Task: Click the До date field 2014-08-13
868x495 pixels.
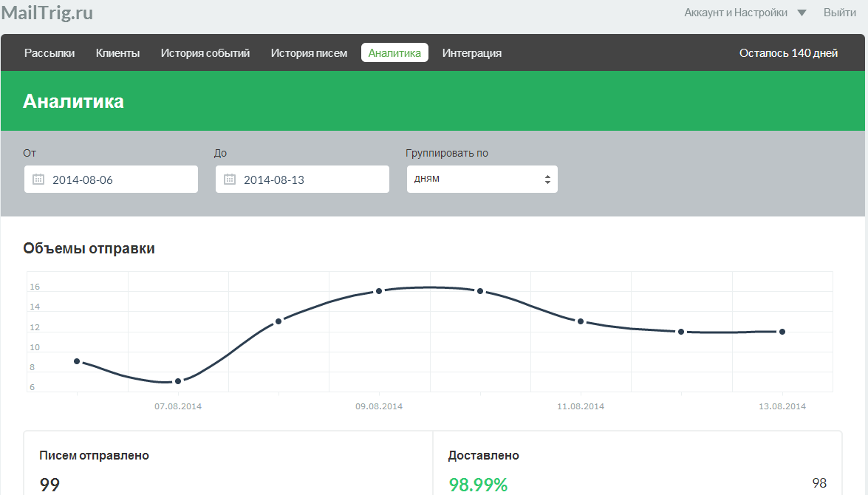Action: click(x=302, y=180)
